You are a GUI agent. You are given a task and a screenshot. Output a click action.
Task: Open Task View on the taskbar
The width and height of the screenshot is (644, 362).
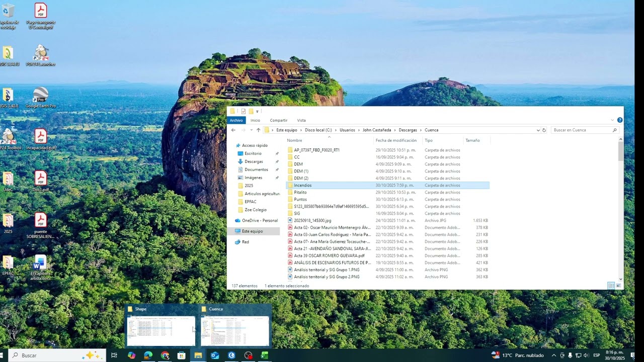(x=114, y=355)
